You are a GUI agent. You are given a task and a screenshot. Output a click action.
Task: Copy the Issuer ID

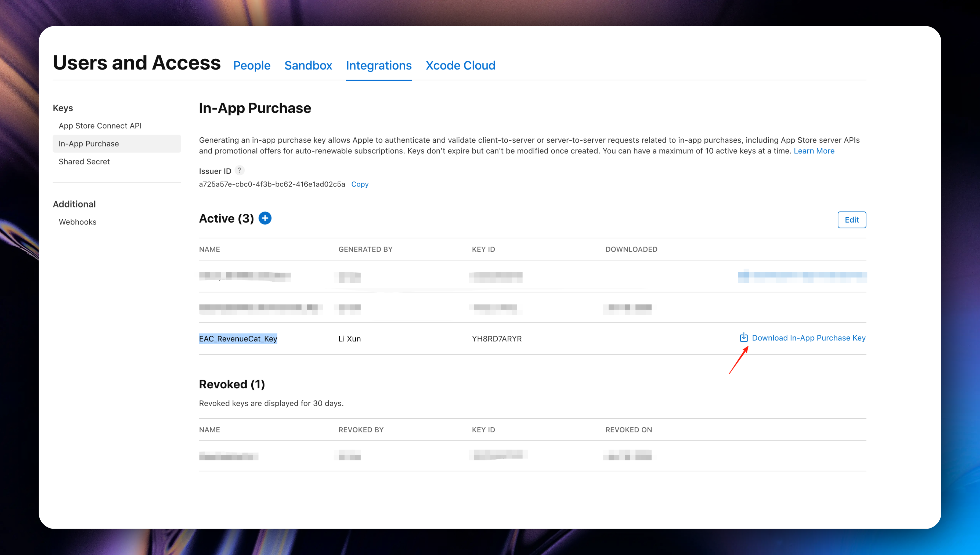(359, 185)
